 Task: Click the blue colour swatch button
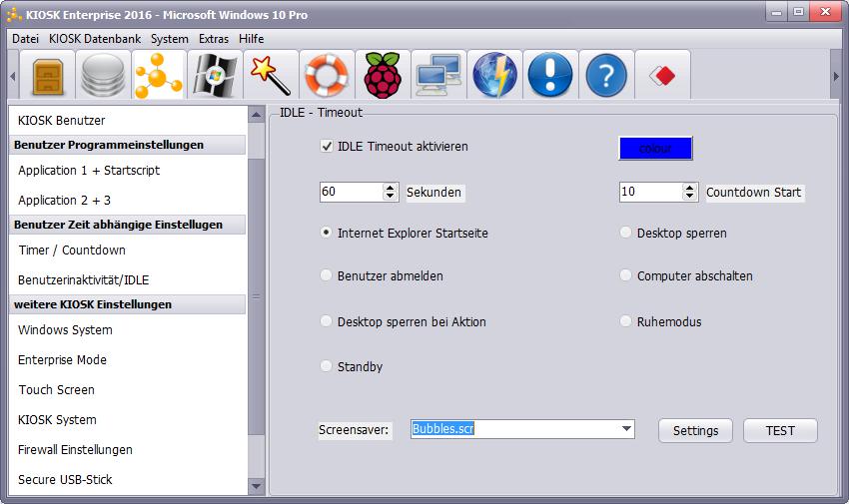(655, 148)
